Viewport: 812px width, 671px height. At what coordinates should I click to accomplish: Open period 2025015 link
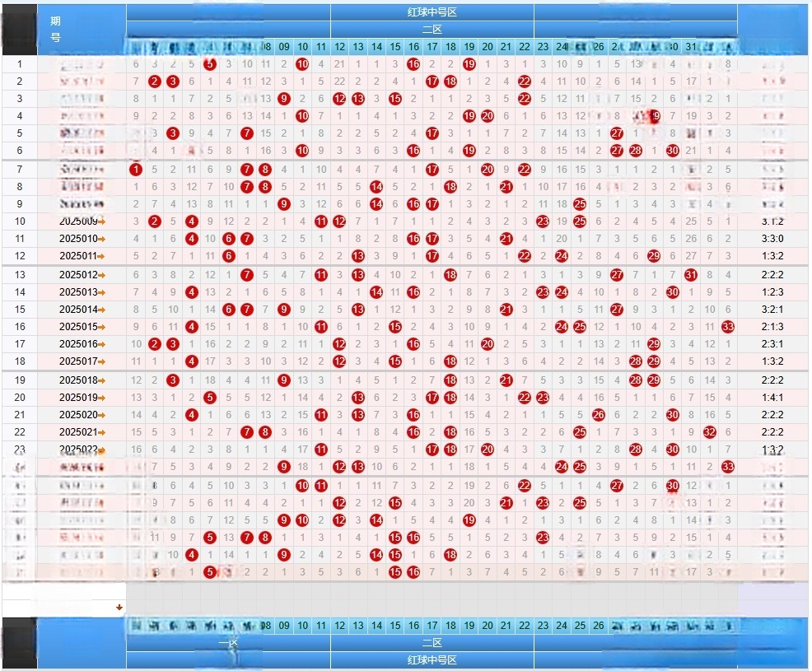(78, 327)
